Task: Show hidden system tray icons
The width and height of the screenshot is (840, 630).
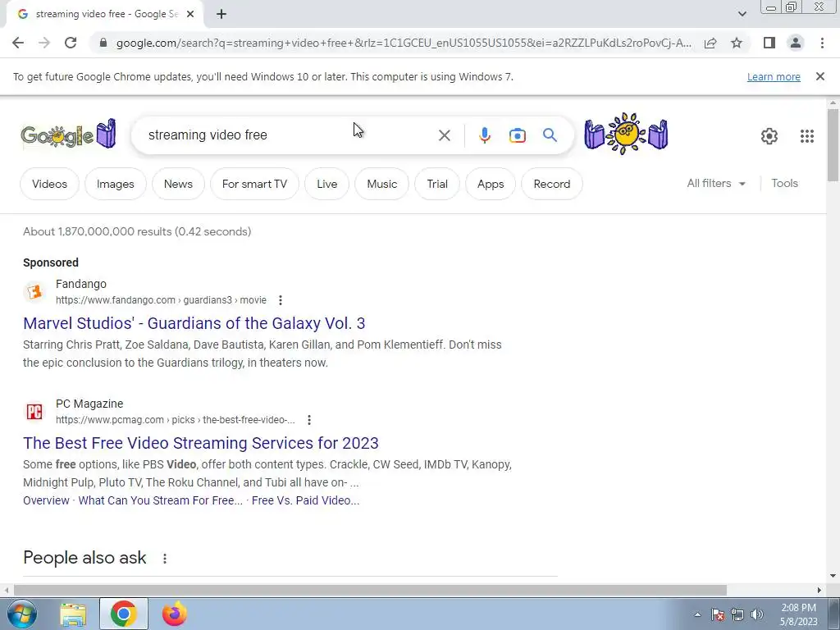Action: pos(697,614)
